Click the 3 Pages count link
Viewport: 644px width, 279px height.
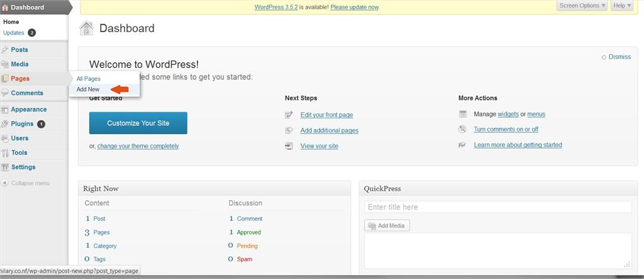(x=97, y=232)
